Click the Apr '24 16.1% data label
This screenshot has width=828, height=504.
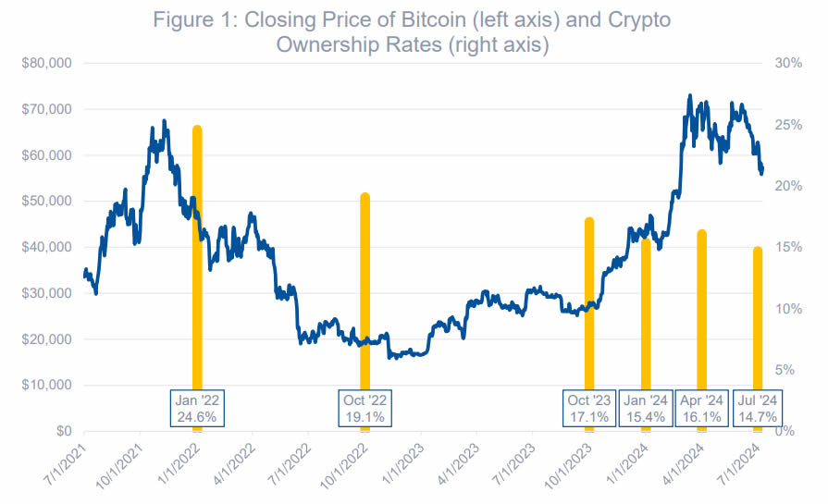[702, 409]
